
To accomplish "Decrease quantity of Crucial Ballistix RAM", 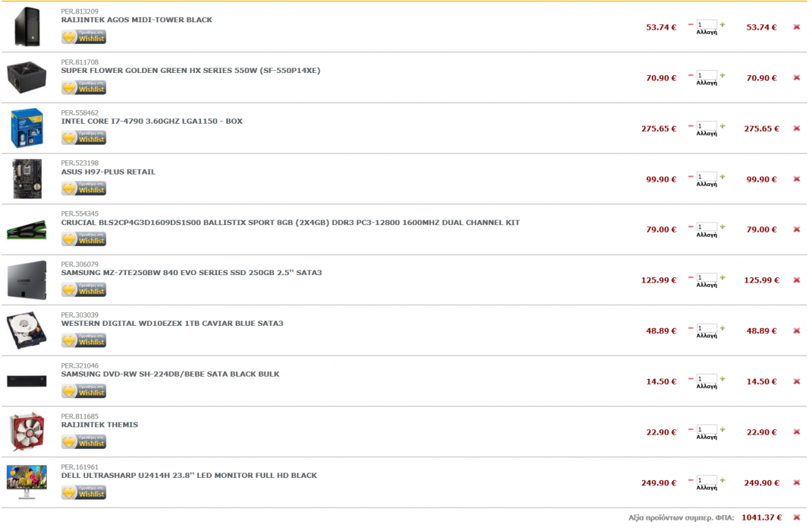I will 691,226.
